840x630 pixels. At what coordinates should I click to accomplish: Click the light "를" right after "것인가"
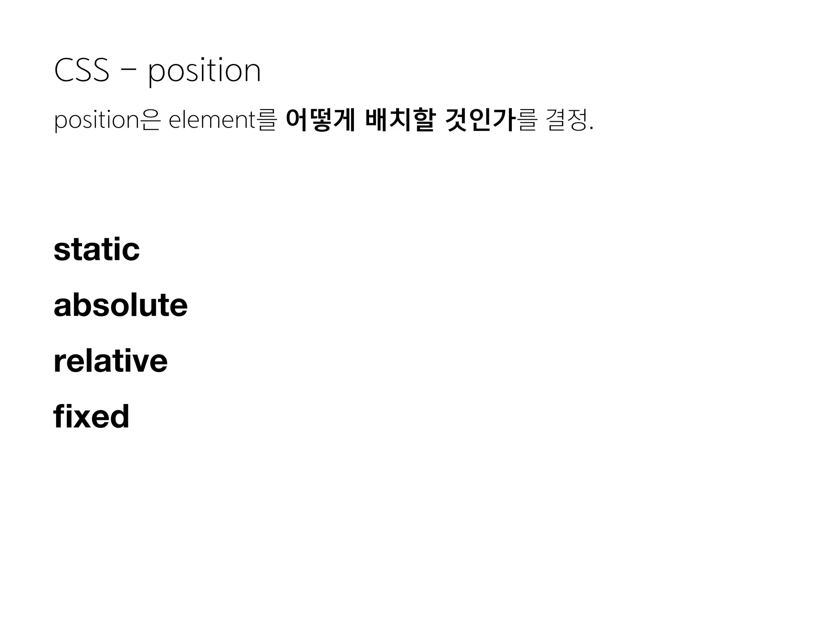[527, 120]
